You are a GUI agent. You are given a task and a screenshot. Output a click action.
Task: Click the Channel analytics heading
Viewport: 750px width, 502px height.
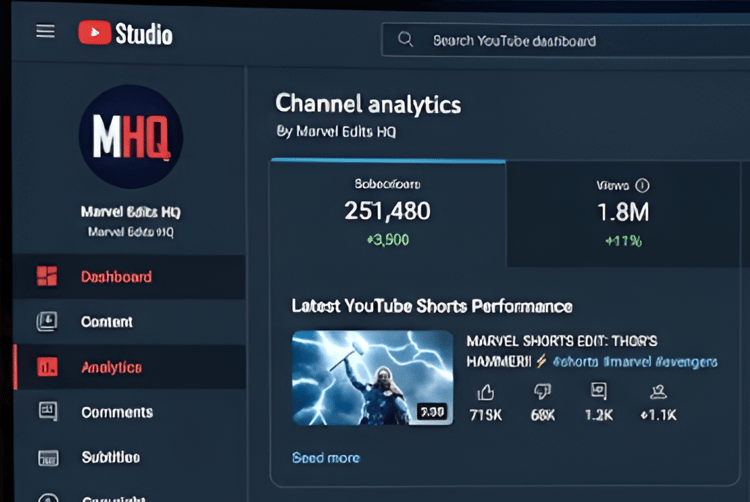pyautogui.click(x=368, y=104)
